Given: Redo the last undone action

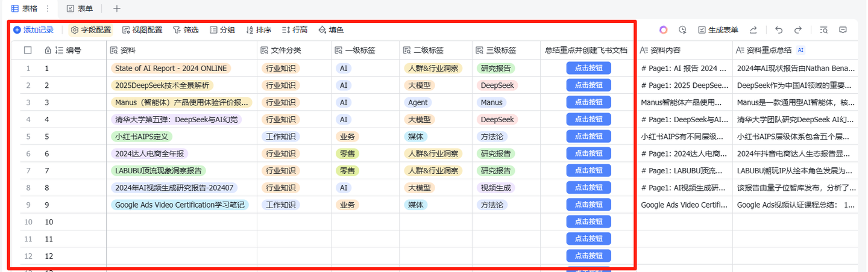Looking at the screenshot, I should (x=798, y=30).
